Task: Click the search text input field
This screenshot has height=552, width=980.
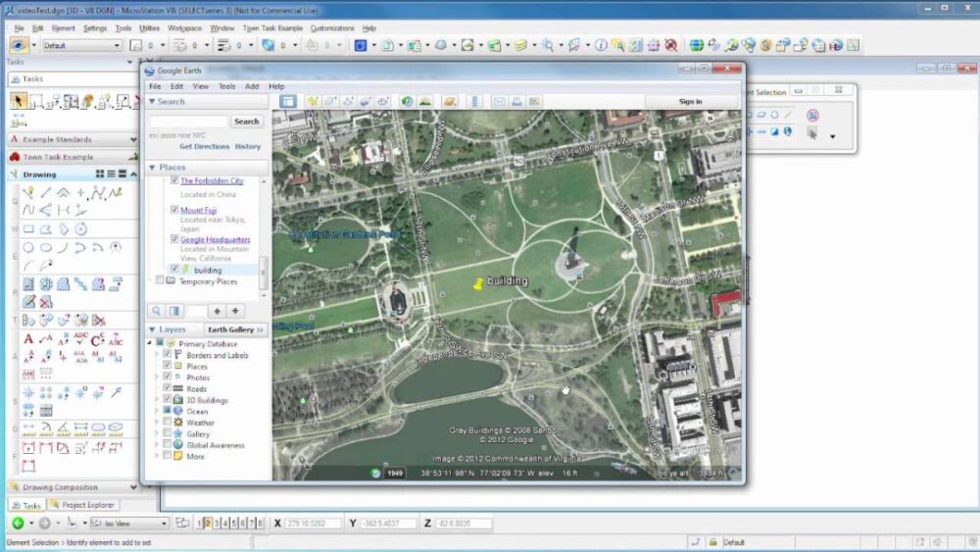Action: coord(187,122)
